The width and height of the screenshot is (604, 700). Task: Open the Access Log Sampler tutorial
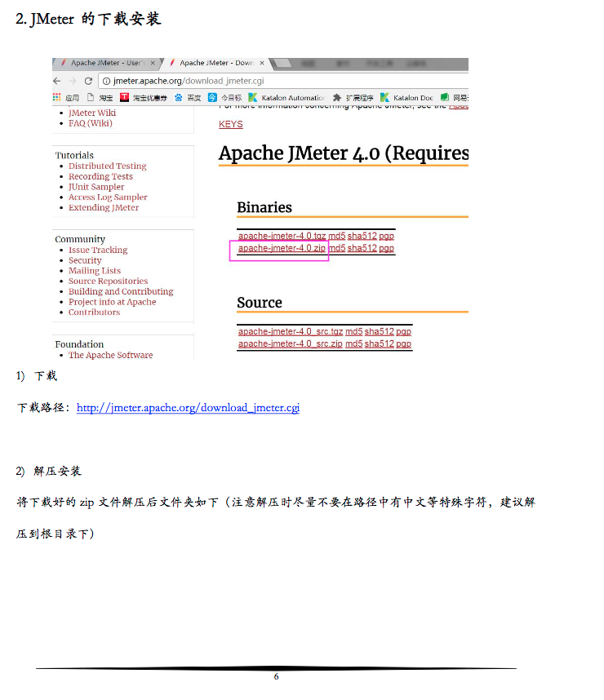108,197
